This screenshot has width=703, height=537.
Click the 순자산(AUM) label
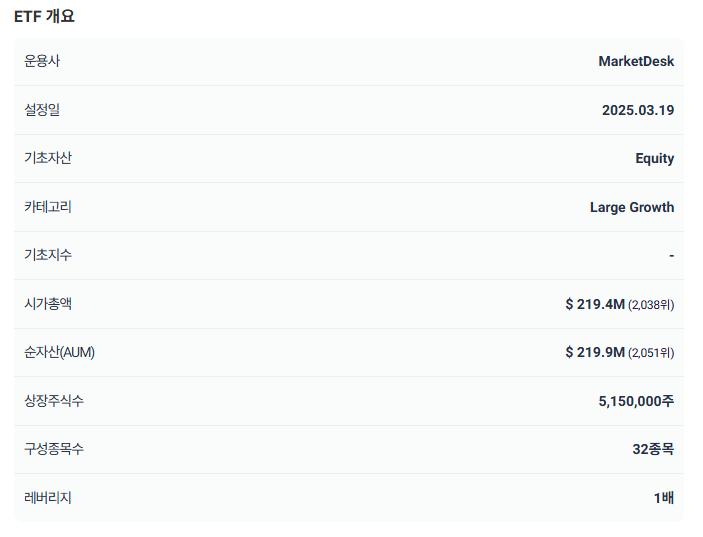click(x=59, y=352)
